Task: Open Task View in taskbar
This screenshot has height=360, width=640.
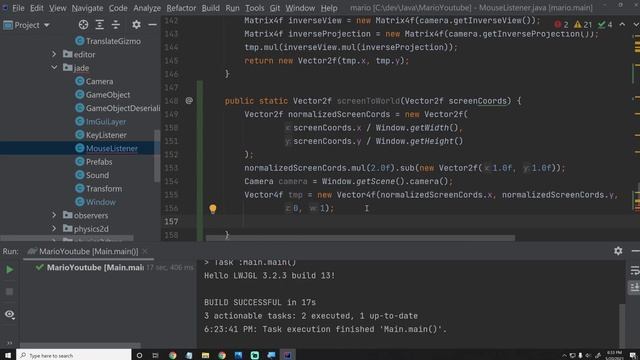Action: pyautogui.click(x=156, y=355)
